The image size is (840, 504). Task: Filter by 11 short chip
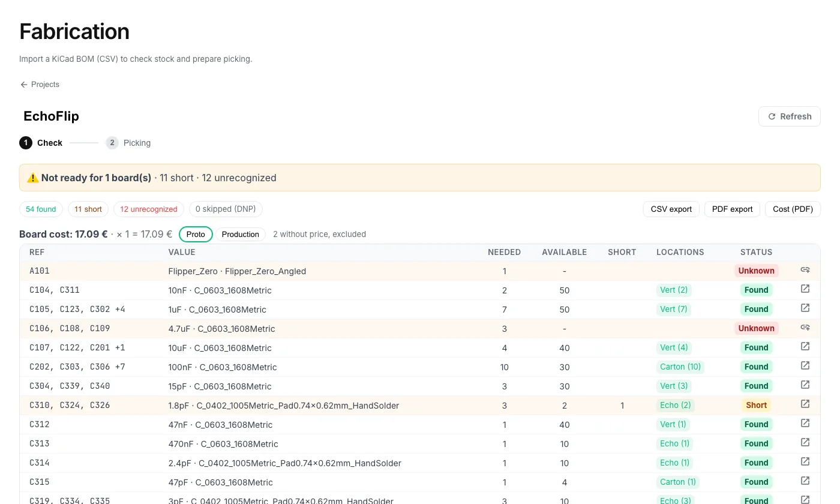tap(88, 209)
